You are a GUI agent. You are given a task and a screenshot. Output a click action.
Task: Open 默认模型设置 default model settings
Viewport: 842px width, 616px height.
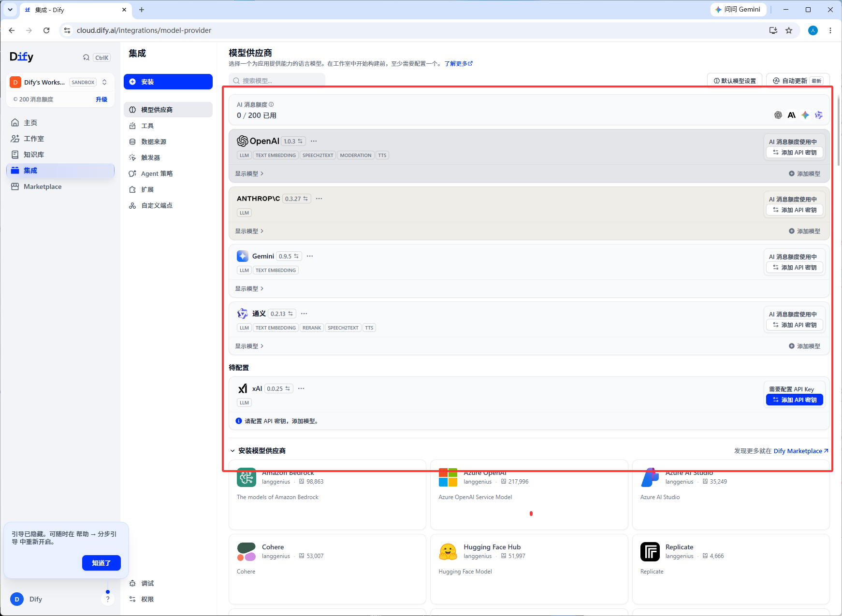pos(735,81)
